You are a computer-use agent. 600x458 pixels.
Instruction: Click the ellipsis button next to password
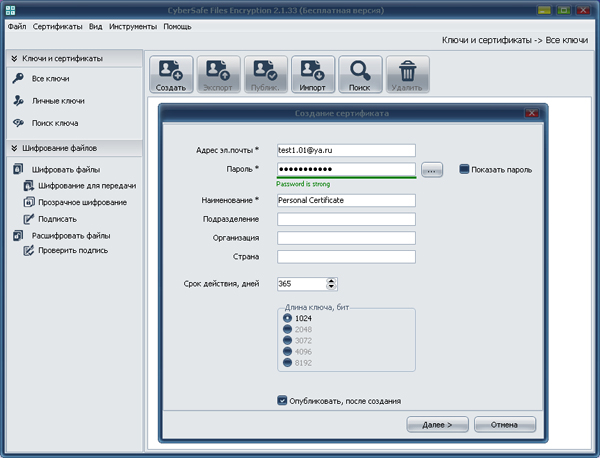coord(432,170)
